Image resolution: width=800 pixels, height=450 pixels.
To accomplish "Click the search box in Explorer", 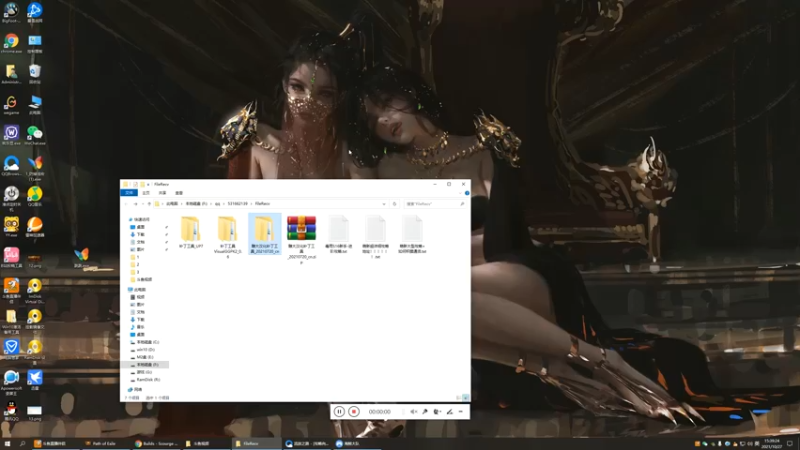I will tap(435, 204).
